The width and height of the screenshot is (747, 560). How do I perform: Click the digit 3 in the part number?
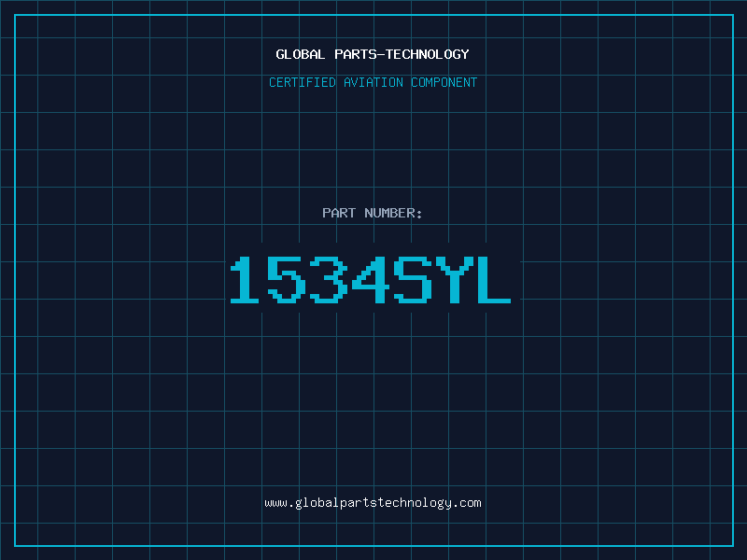[329, 280]
